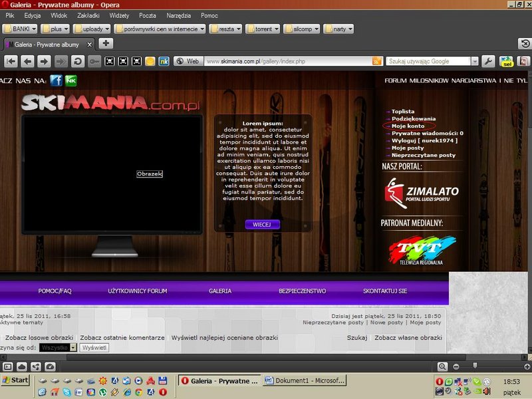532x399 pixels.
Task: Click the horizontal scrollbar at page bottom
Action: click(x=265, y=357)
